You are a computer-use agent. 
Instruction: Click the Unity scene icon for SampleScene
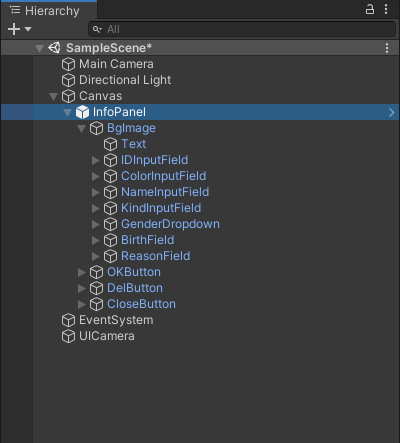[x=54, y=48]
